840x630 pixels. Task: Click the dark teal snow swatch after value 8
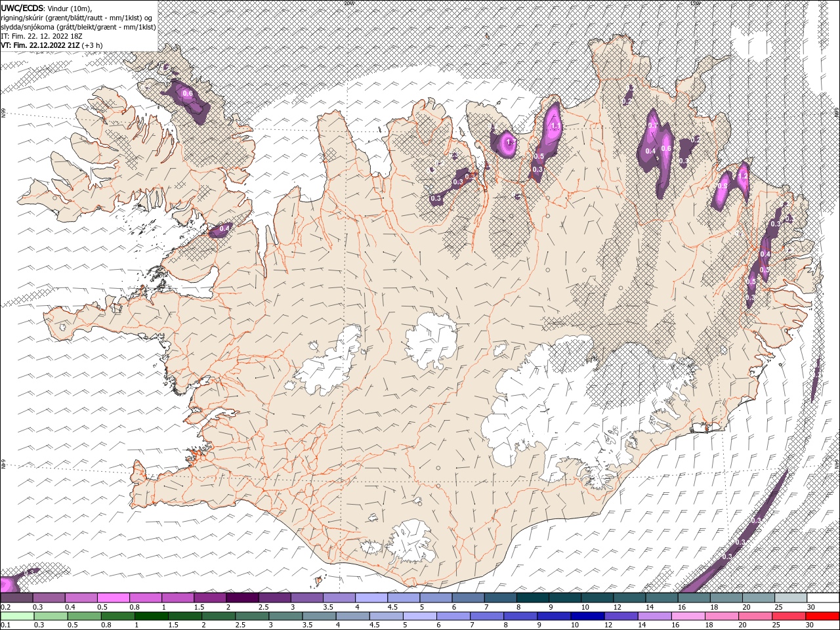coord(533,598)
